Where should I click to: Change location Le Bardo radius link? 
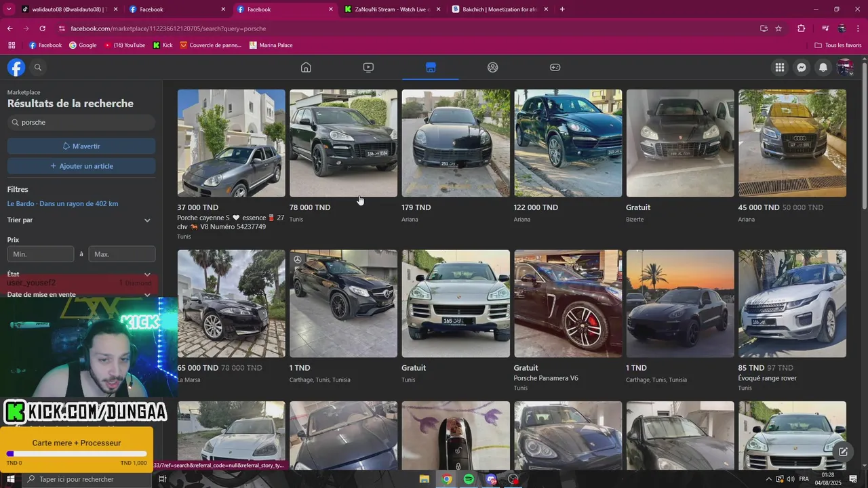point(62,204)
